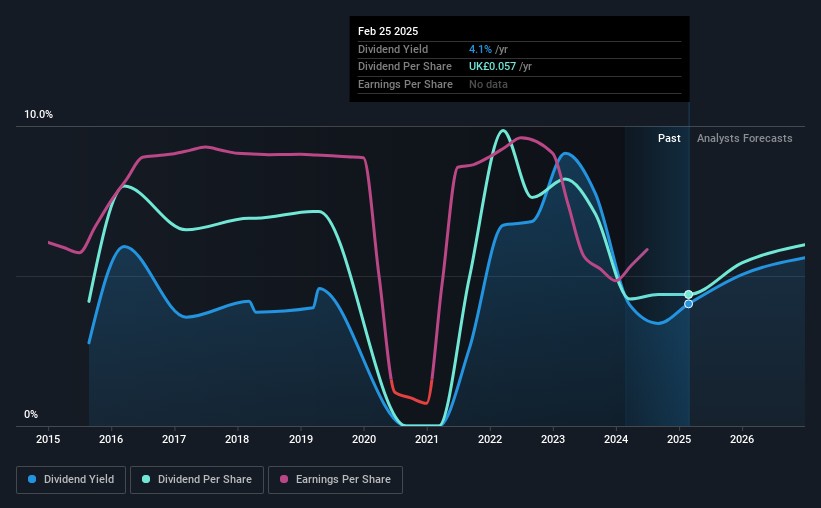Image resolution: width=821 pixels, height=508 pixels.
Task: Click the 2023 year on the x-axis
Action: (553, 439)
